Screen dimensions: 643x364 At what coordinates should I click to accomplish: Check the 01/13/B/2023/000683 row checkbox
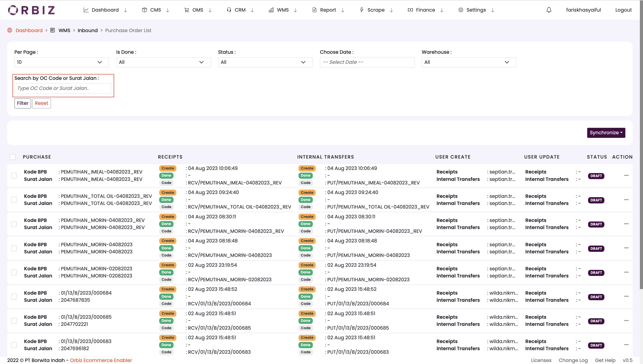pos(14,345)
